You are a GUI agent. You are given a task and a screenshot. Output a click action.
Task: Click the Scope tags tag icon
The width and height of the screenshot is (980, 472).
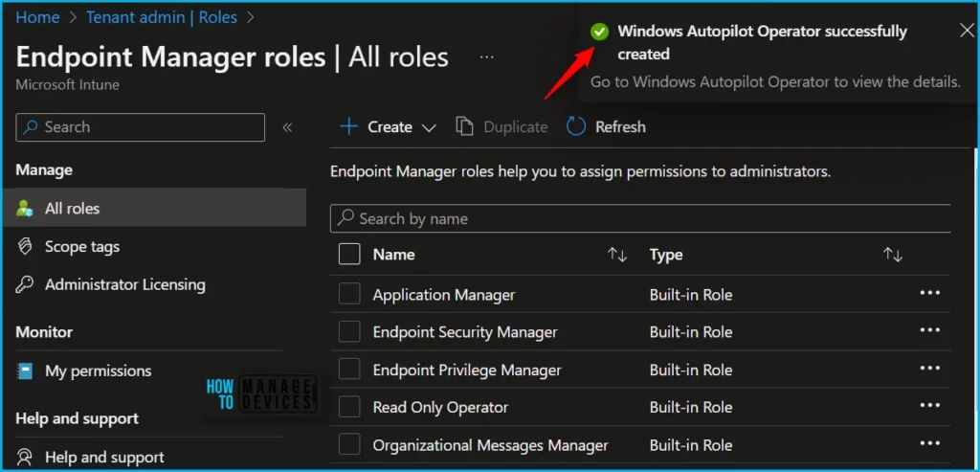click(24, 246)
